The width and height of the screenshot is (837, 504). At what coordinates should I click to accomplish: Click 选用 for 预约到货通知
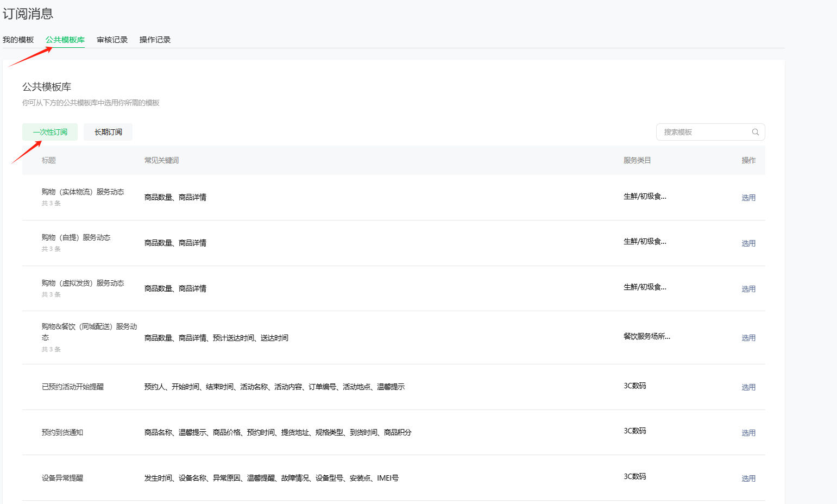pos(748,433)
